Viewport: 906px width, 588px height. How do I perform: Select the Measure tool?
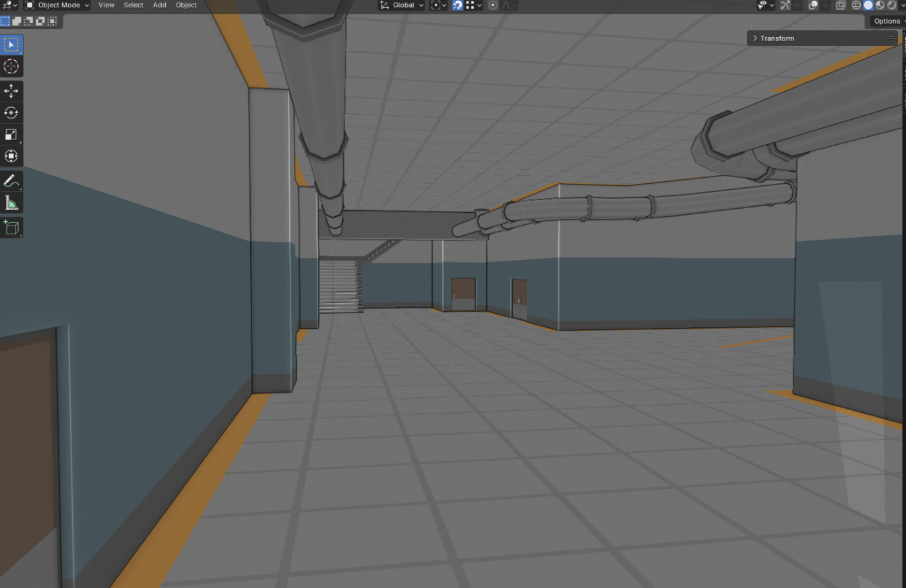pyautogui.click(x=11, y=203)
